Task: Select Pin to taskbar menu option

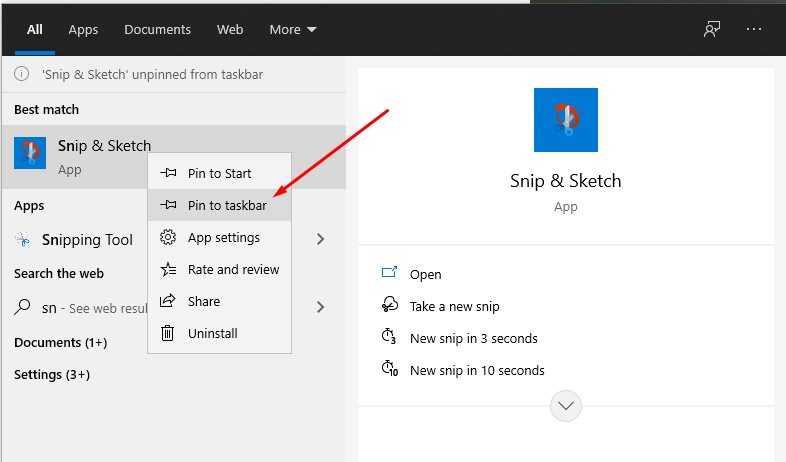Action: tap(226, 205)
